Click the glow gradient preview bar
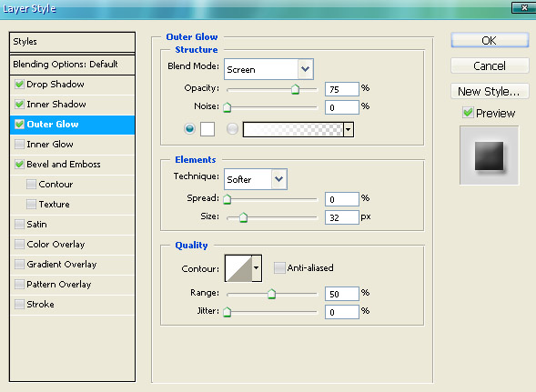The image size is (536, 392). [293, 129]
